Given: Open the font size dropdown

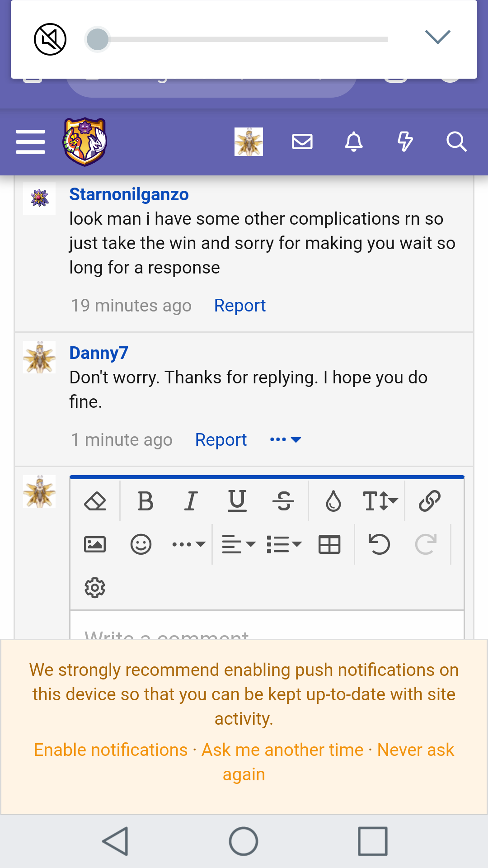Looking at the screenshot, I should [x=380, y=501].
